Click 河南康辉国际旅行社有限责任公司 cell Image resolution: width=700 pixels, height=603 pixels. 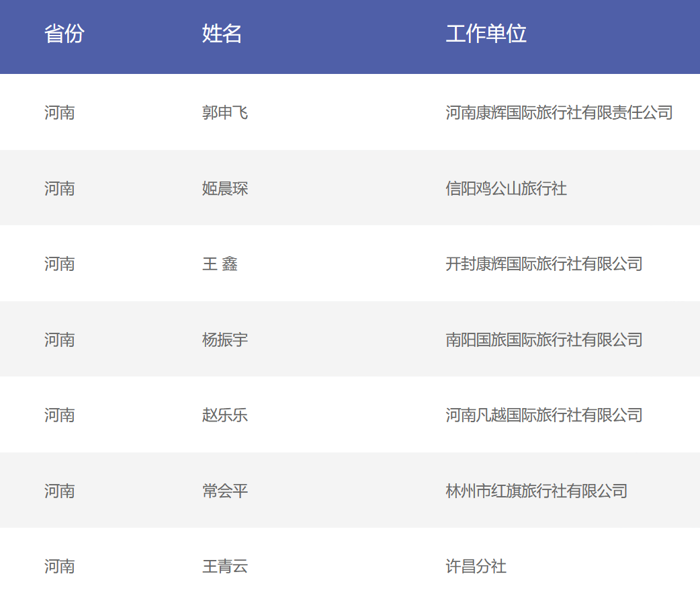(559, 112)
